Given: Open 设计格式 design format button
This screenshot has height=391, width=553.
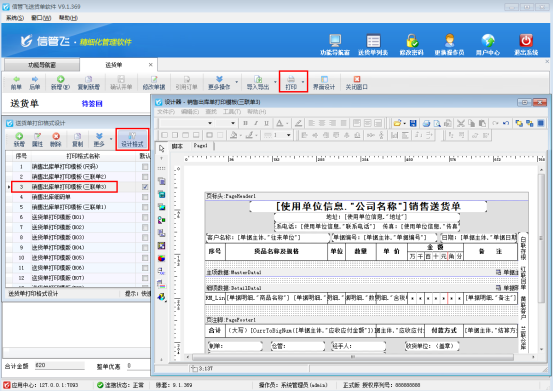Looking at the screenshot, I should pyautogui.click(x=132, y=139).
